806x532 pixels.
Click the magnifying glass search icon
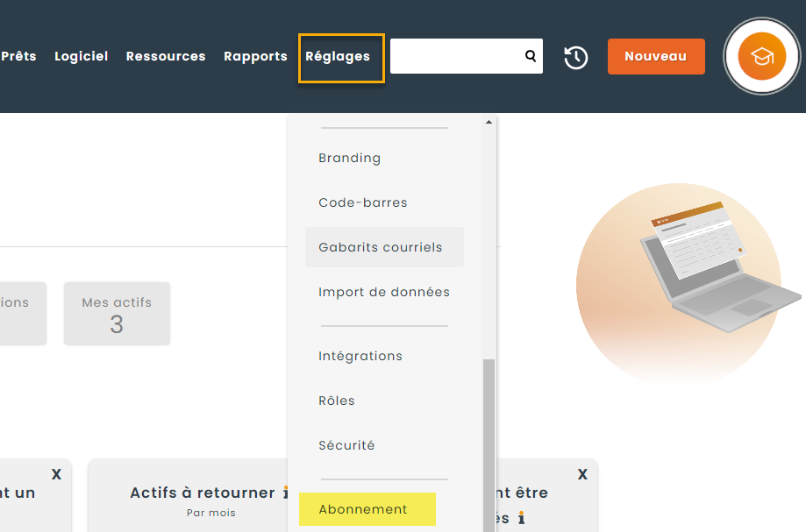pyautogui.click(x=530, y=56)
